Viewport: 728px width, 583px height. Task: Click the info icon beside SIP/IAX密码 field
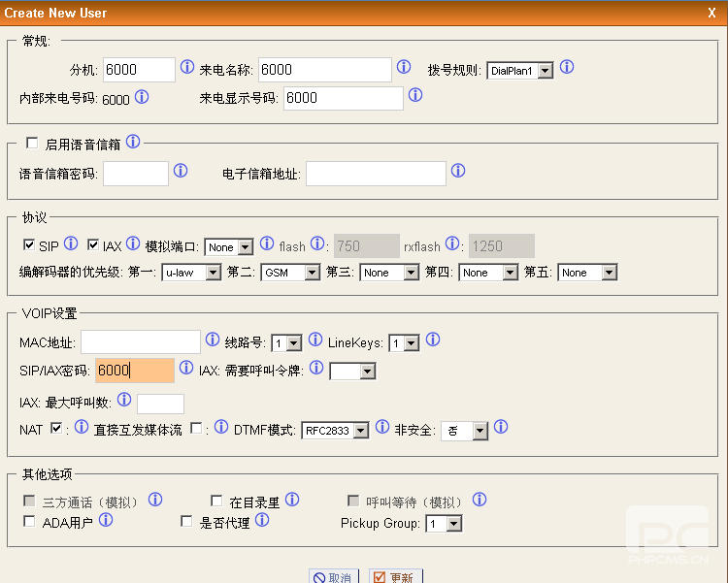pos(186,369)
